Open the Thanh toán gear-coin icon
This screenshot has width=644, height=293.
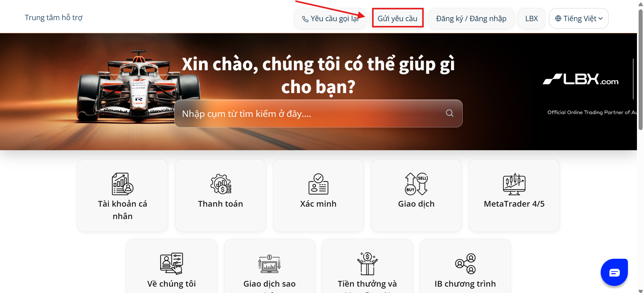[221, 184]
